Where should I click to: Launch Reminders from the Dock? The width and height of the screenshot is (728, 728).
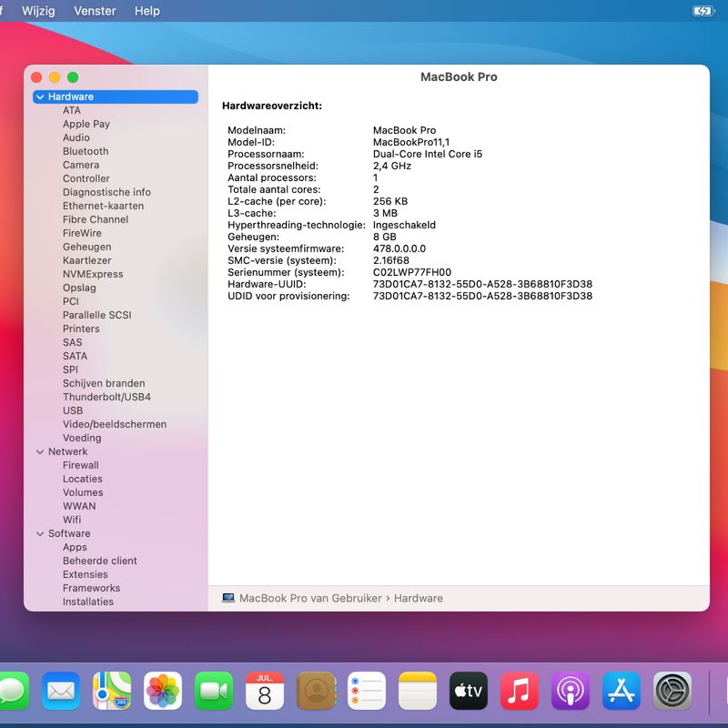coord(367,691)
